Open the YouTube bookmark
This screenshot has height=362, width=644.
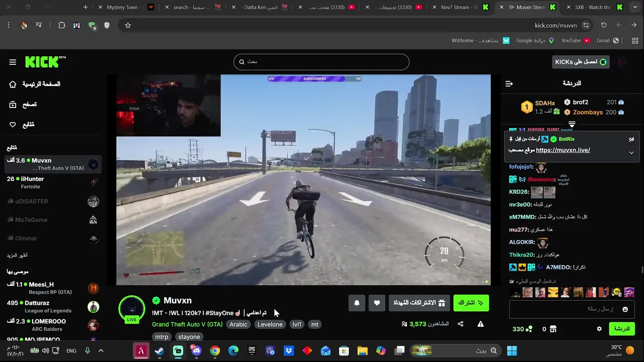576,41
